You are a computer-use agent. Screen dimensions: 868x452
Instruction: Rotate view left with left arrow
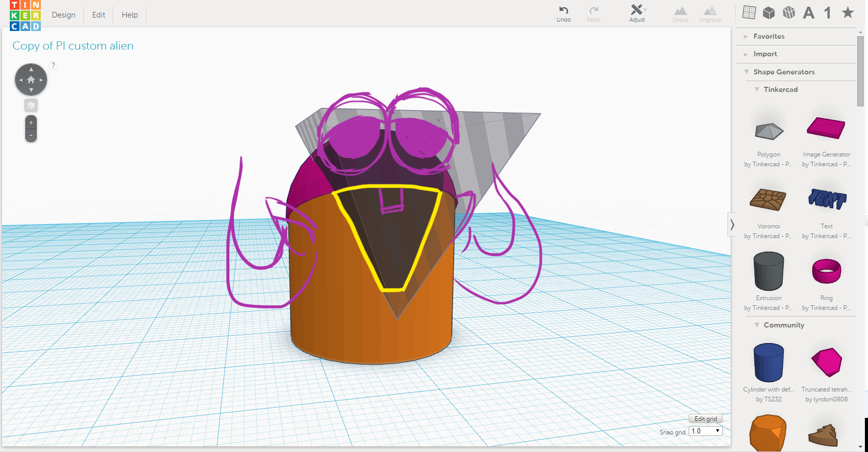[x=21, y=80]
